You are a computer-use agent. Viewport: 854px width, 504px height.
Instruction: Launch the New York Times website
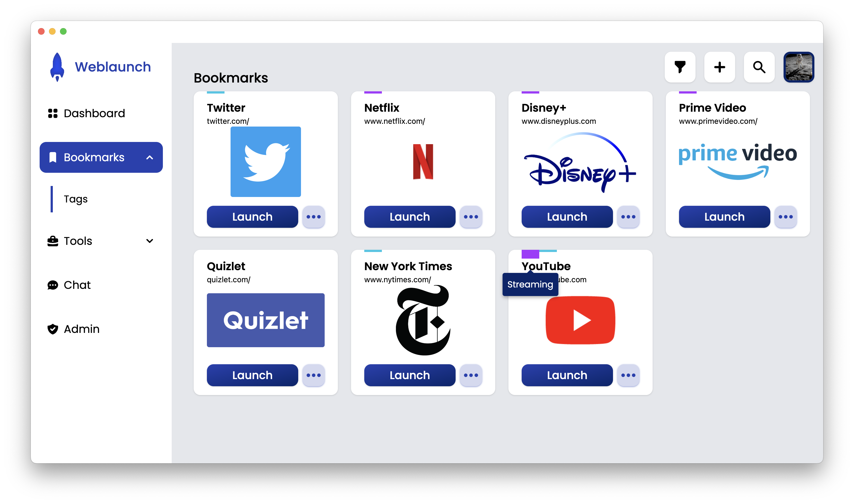pyautogui.click(x=409, y=374)
